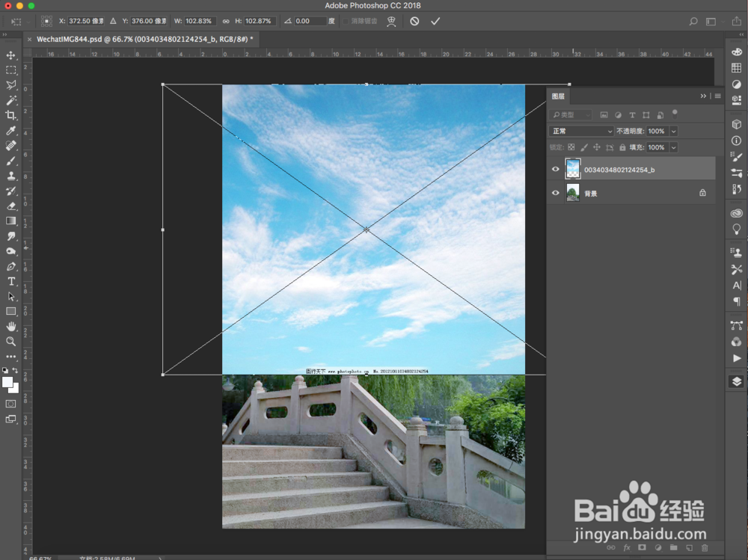Click the 图层 panel tab
Viewport: 748px width, 560px height.
coord(558,96)
